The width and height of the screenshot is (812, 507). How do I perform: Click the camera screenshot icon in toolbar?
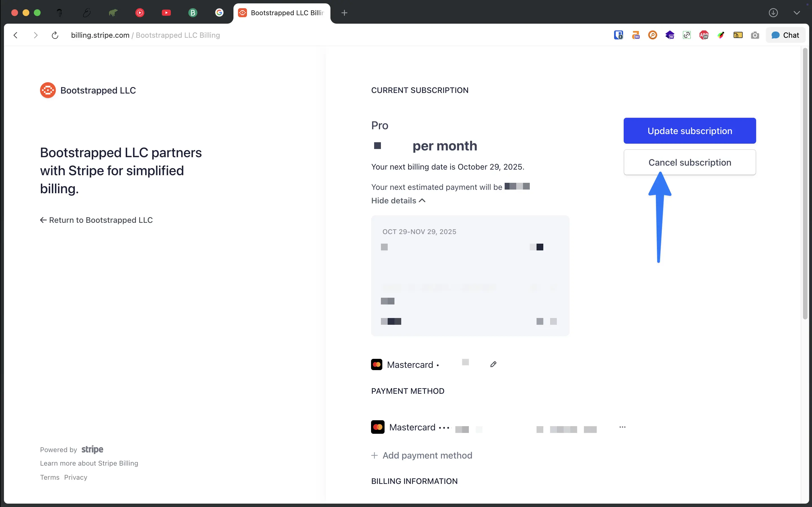click(754, 35)
